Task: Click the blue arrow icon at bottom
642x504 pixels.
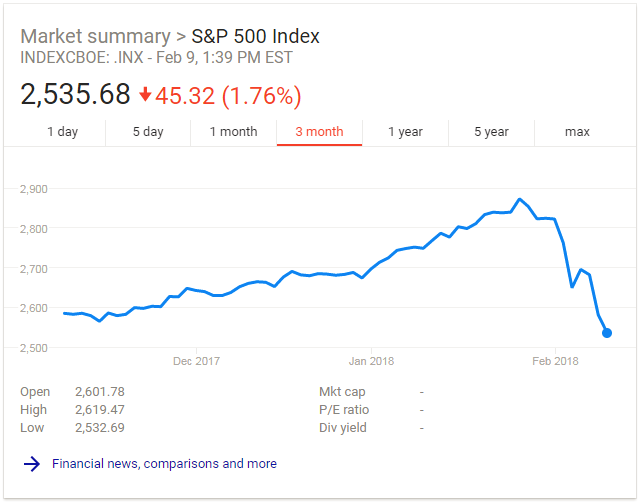Action: (x=31, y=464)
